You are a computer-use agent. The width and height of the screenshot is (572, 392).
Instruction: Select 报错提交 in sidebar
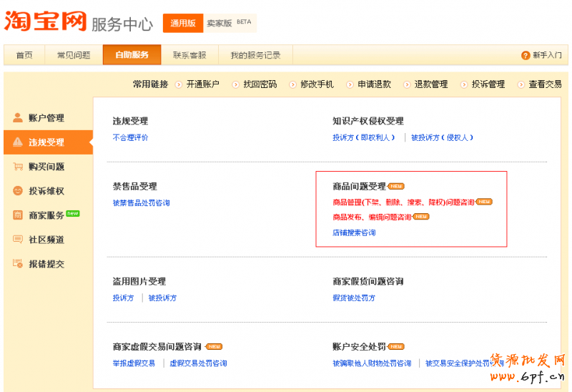pos(48,263)
